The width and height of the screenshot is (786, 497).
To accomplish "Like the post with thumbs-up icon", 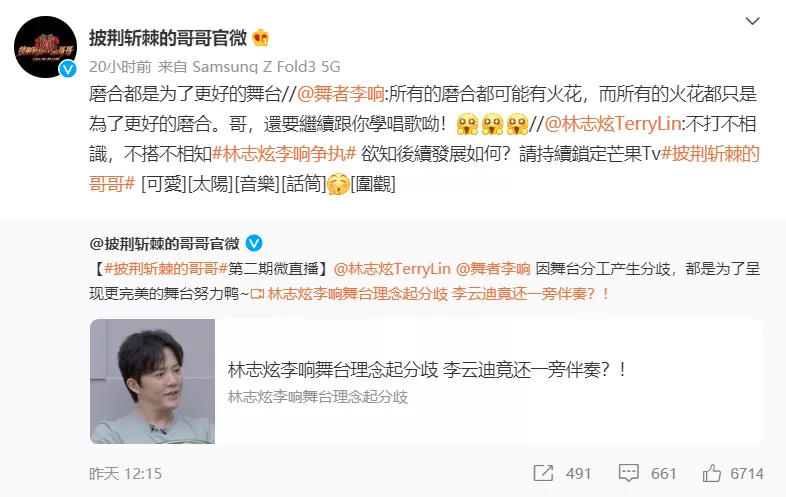I will pyautogui.click(x=711, y=473).
